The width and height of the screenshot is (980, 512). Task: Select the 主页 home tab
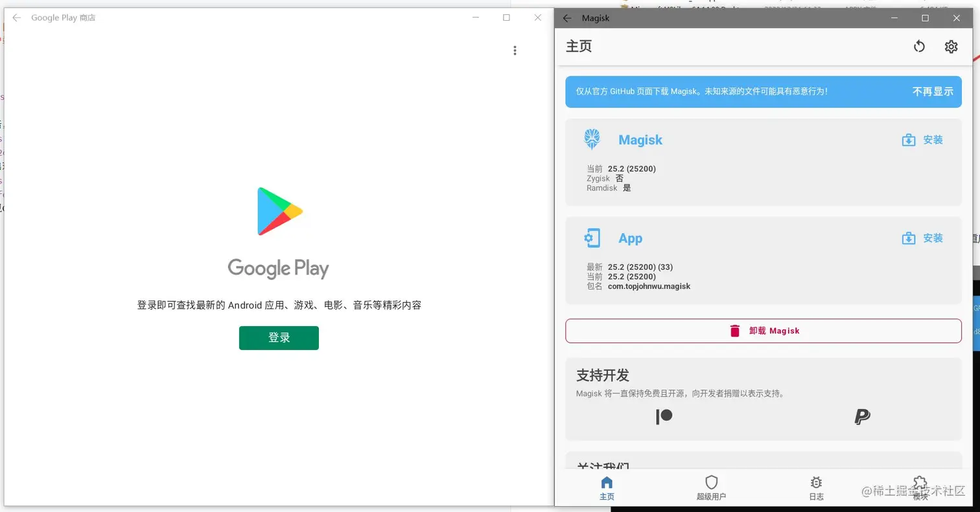point(607,489)
